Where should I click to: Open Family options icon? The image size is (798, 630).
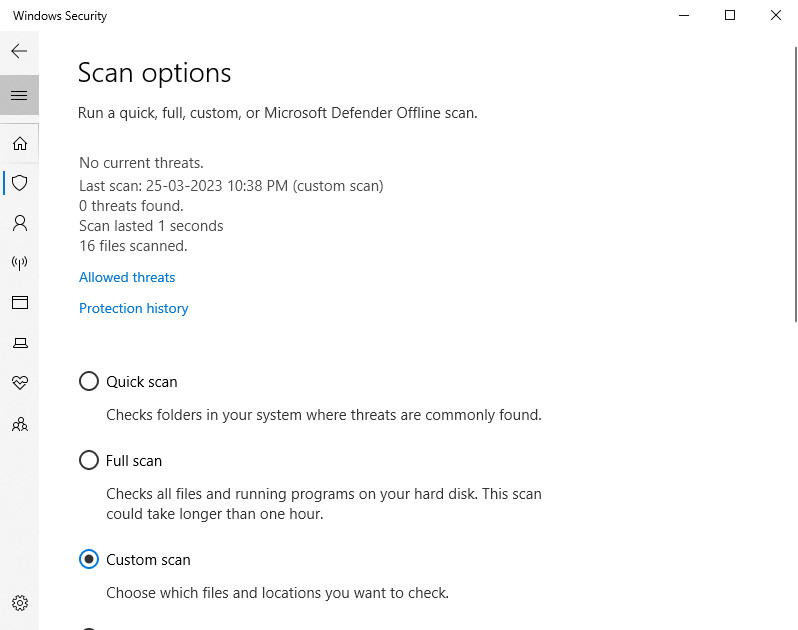[19, 424]
